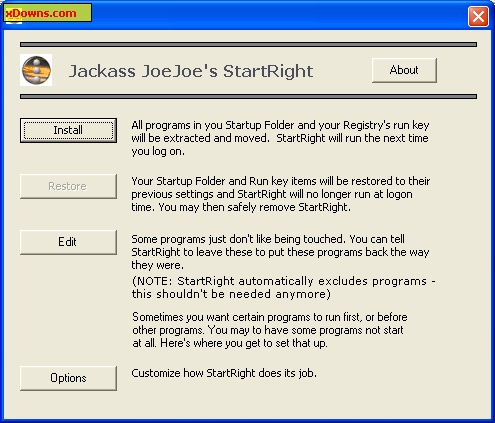Open the Options settings

pos(68,378)
